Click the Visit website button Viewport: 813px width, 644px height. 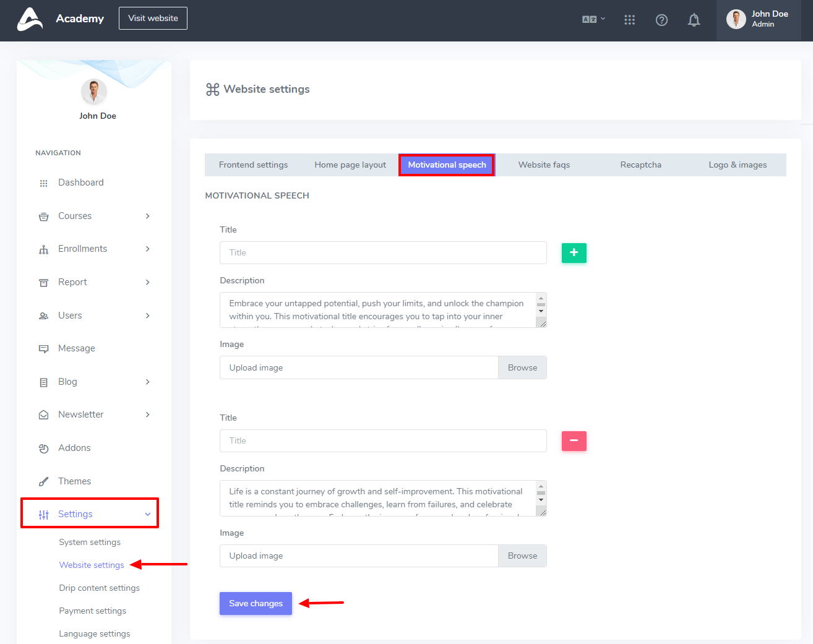(x=153, y=18)
